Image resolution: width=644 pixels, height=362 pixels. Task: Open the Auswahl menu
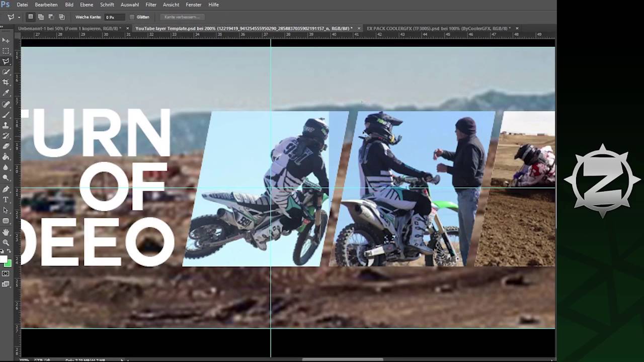(x=130, y=5)
